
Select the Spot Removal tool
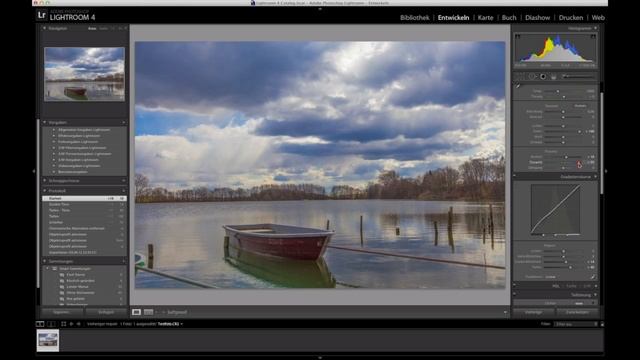(x=532, y=76)
